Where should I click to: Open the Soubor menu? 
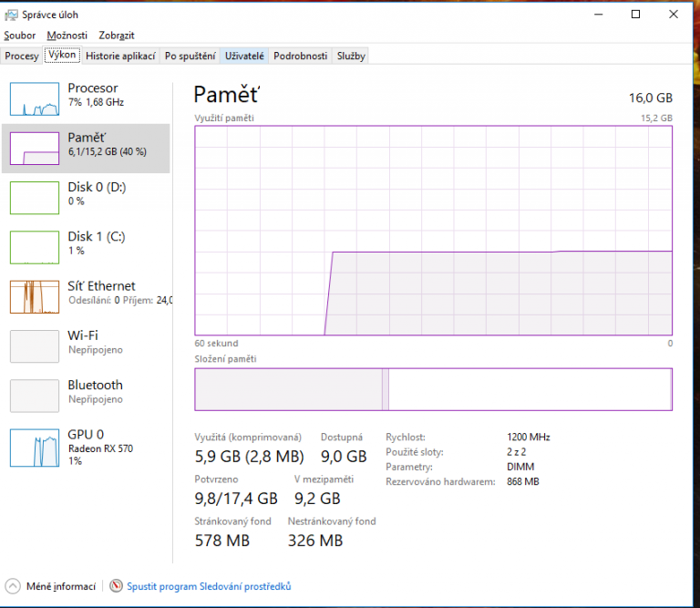(x=20, y=36)
